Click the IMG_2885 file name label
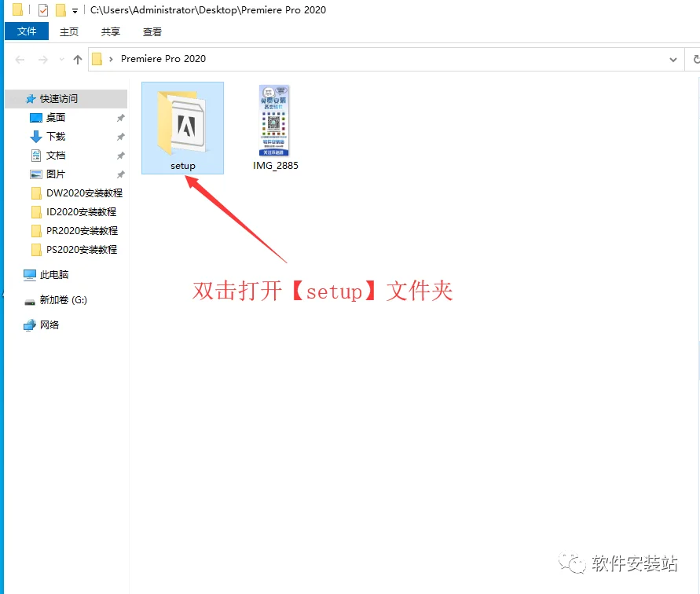The image size is (700, 594). [276, 166]
